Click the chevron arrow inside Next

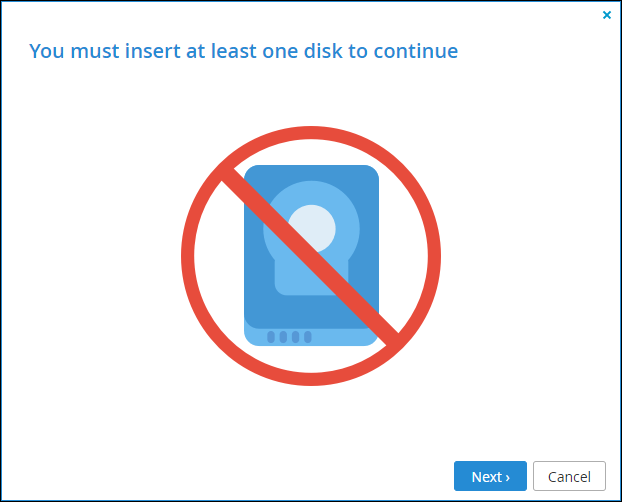point(508,477)
